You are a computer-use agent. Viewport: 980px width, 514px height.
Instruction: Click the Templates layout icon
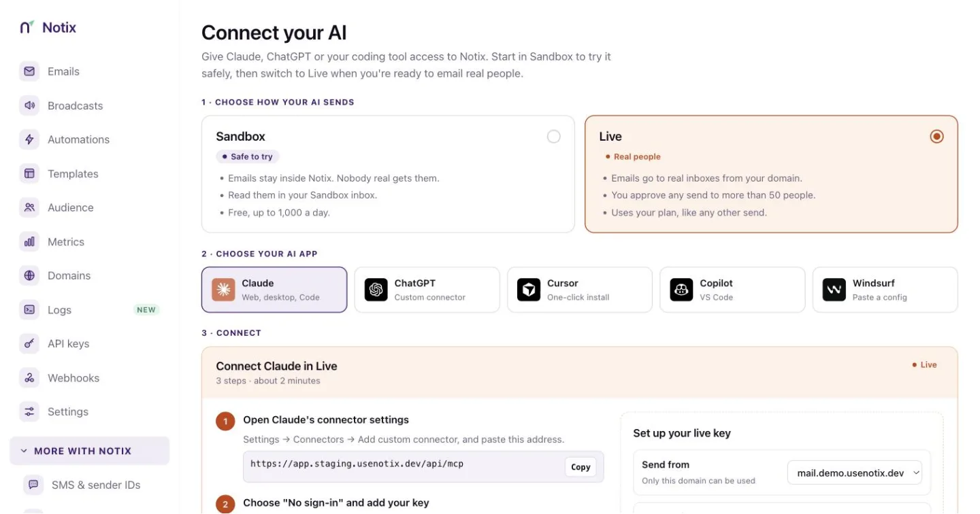click(29, 173)
